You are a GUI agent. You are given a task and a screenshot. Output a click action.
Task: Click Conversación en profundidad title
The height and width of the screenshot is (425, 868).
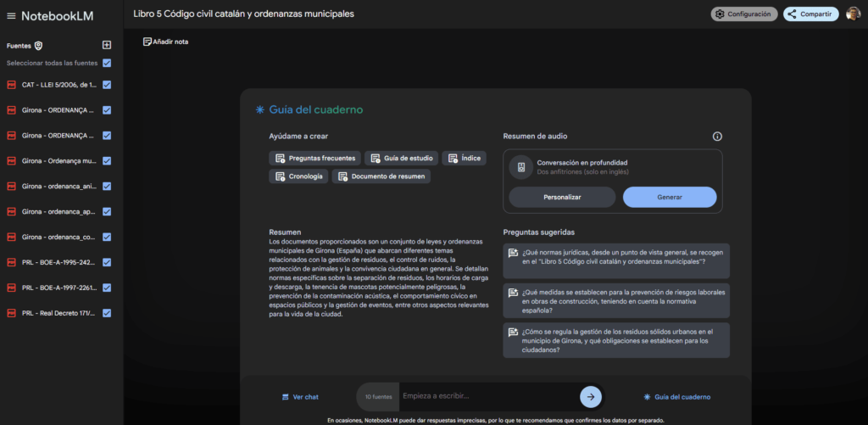582,162
